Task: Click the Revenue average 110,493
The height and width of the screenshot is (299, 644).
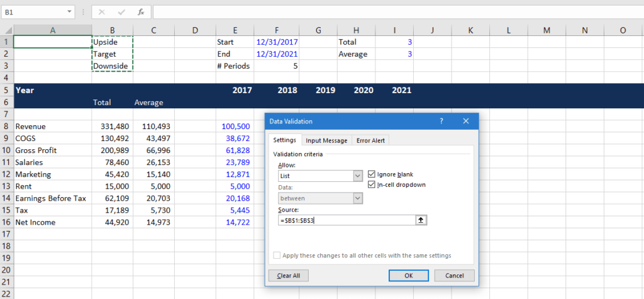Action: [153, 127]
